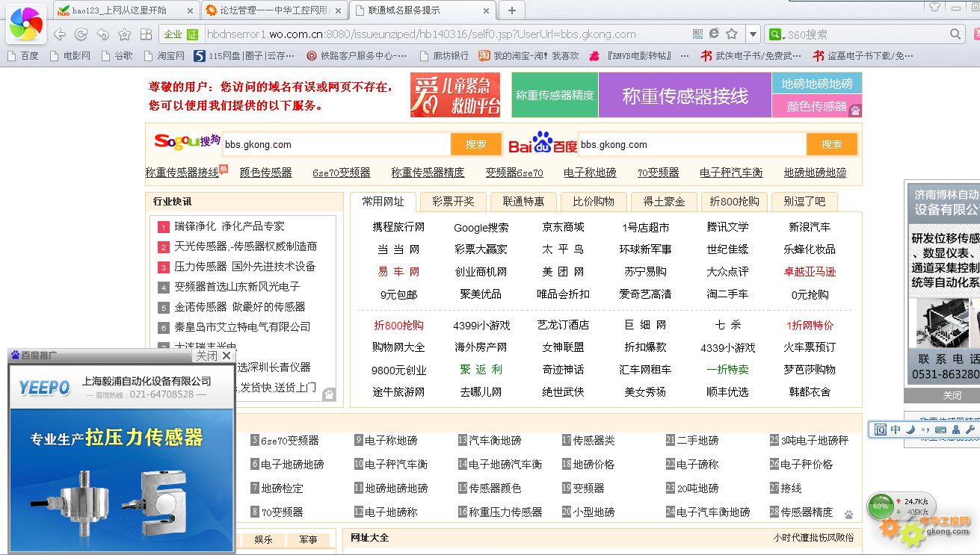The width and height of the screenshot is (980, 555).
Task: Open the skin (shirt) icon in title bar
Action: (x=934, y=7)
